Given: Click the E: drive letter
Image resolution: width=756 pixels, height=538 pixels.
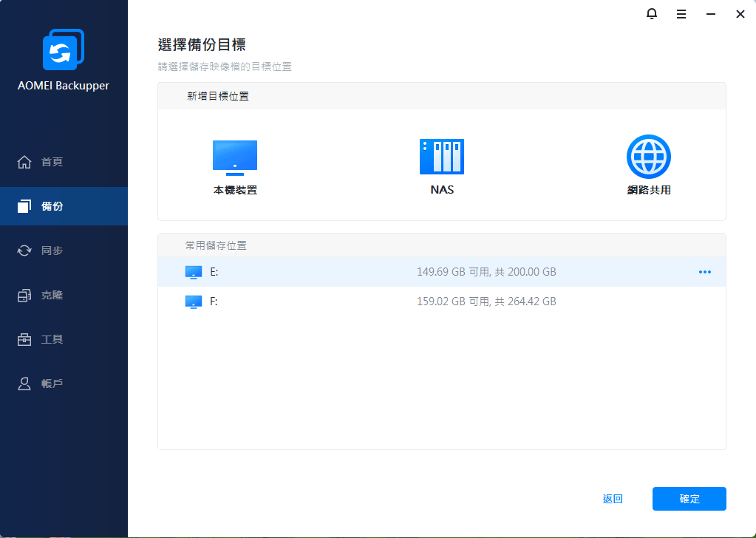Looking at the screenshot, I should 214,272.
